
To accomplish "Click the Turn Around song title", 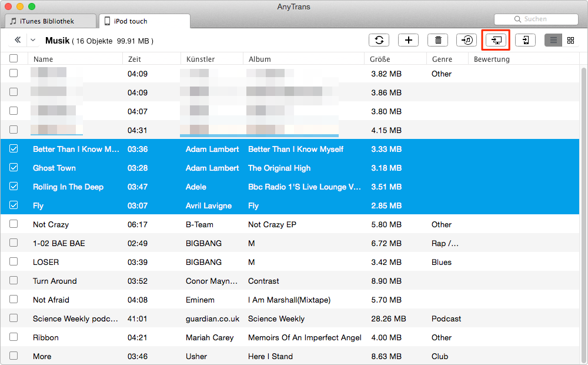I will tap(55, 281).
